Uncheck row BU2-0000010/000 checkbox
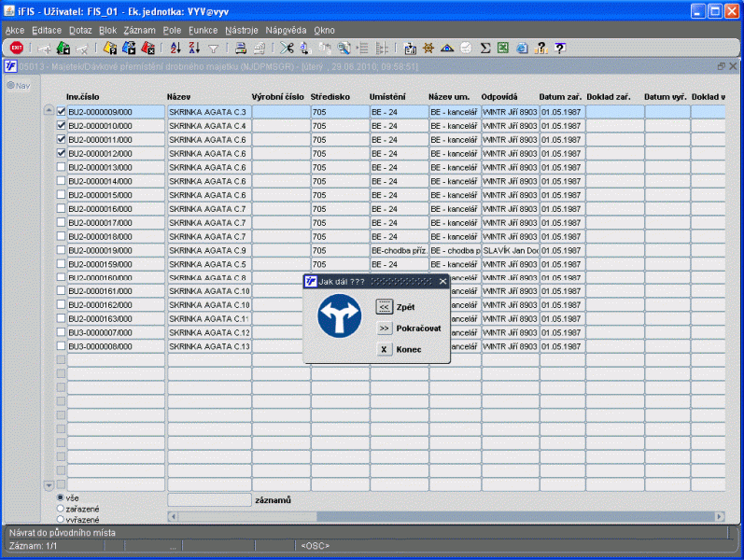This screenshot has height=560, width=744. pos(61,125)
